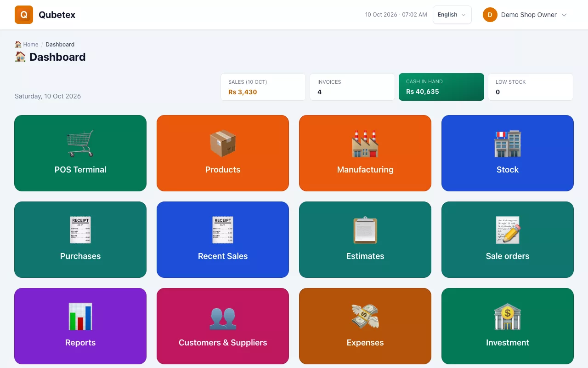Click the Saturday, 10 Oct 2026 date text
Screen dimensions: 588x368
click(48, 96)
